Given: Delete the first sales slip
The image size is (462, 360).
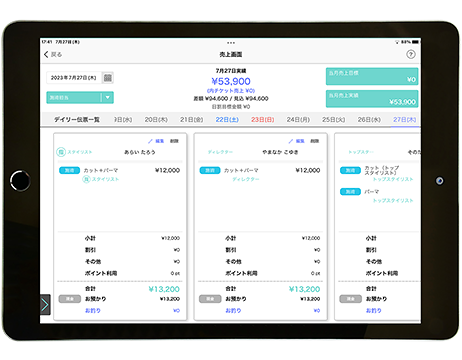Looking at the screenshot, I should (x=174, y=141).
